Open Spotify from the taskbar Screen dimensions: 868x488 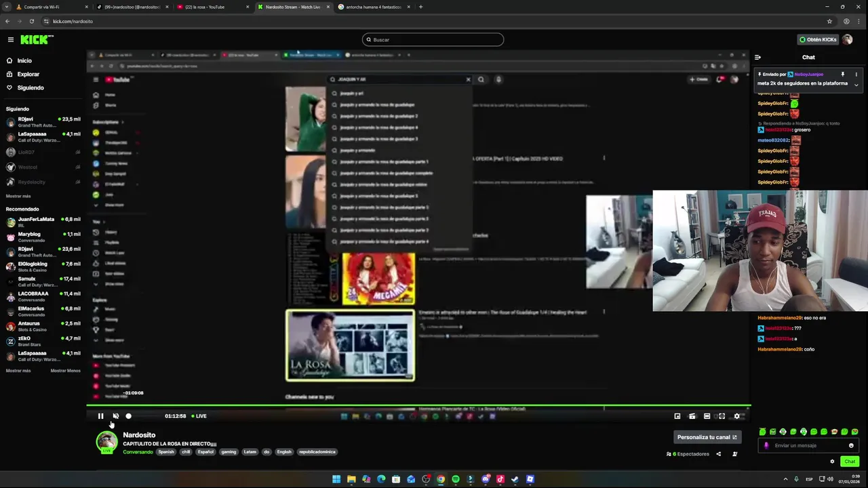pyautogui.click(x=456, y=479)
